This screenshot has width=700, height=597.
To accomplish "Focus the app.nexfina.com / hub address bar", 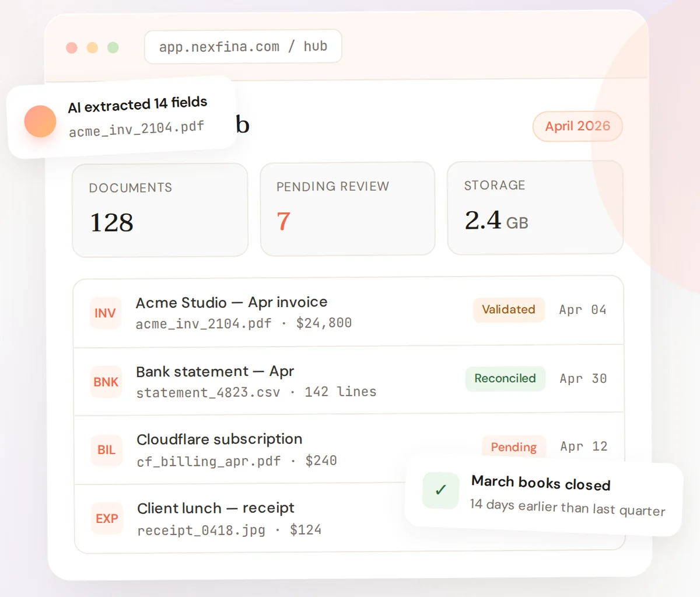I will pyautogui.click(x=243, y=47).
